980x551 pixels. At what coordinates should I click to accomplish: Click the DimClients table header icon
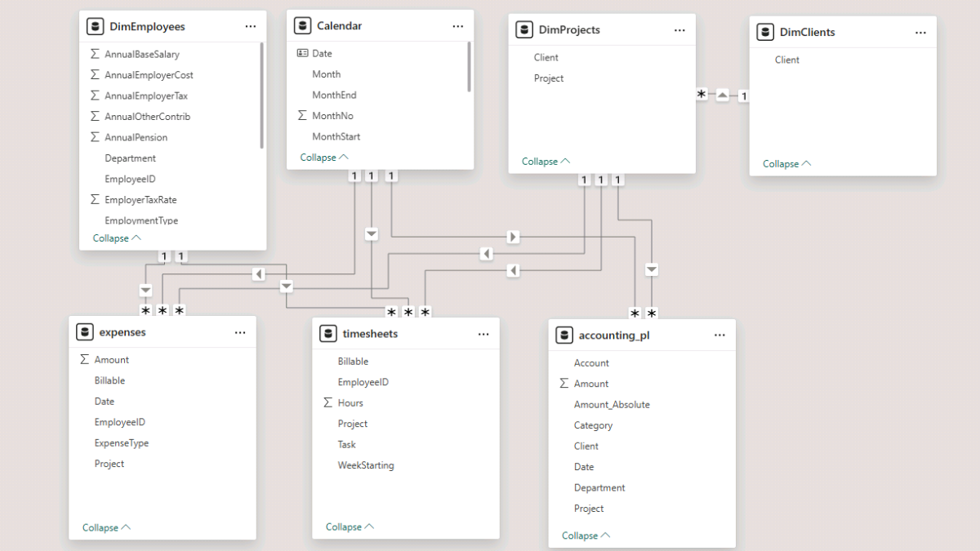765,33
